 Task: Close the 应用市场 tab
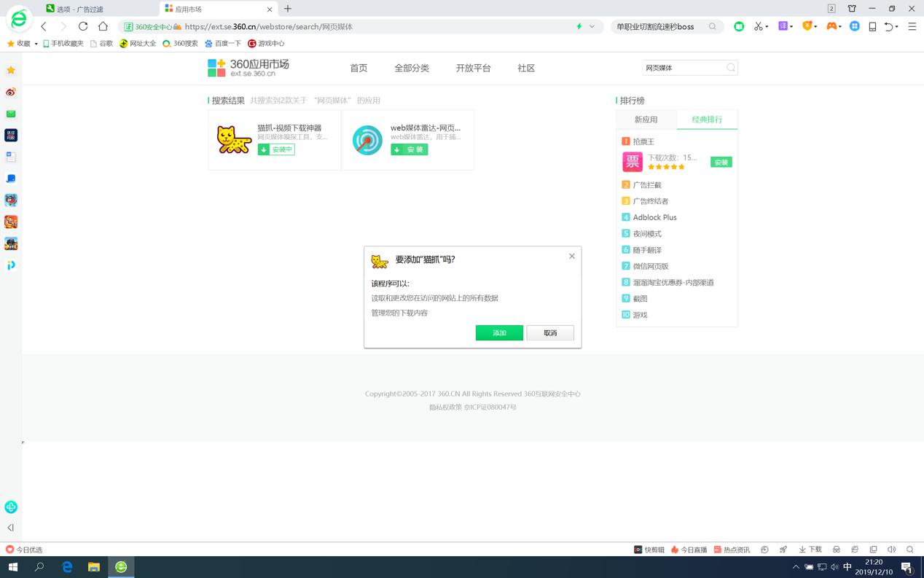pyautogui.click(x=270, y=9)
